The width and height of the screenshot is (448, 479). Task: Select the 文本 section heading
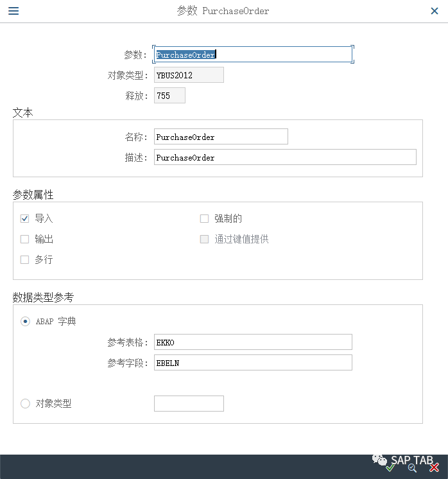click(x=22, y=113)
